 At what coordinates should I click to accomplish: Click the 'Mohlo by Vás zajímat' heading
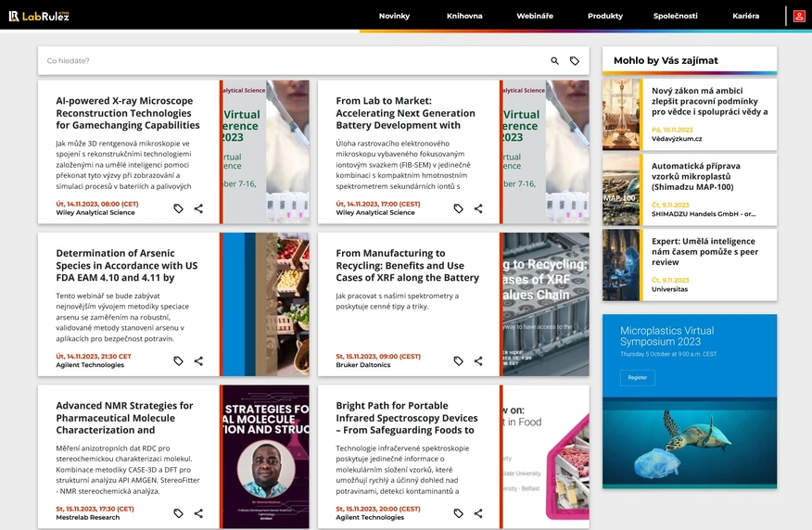click(666, 60)
